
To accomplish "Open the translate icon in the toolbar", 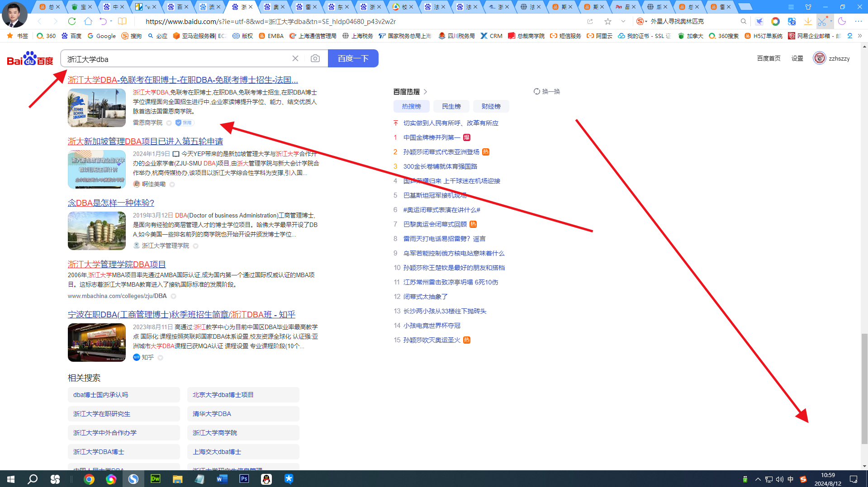I will [x=792, y=21].
